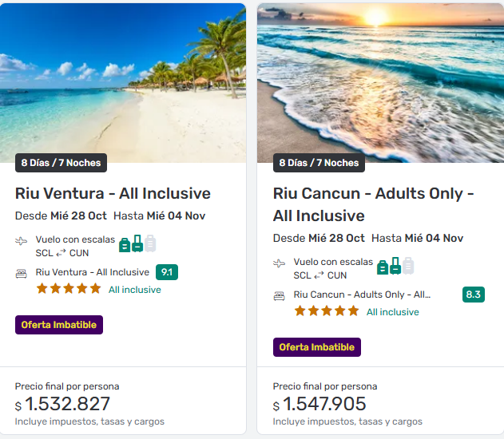Select the 9.1 score badge

pyautogui.click(x=167, y=272)
